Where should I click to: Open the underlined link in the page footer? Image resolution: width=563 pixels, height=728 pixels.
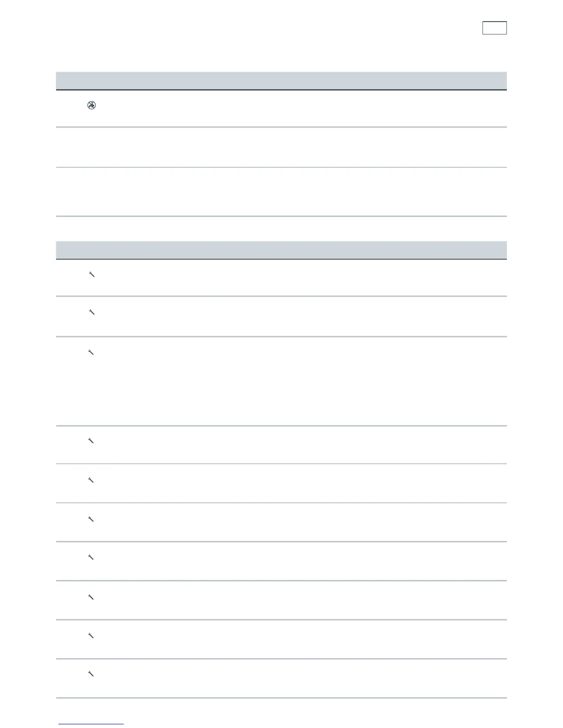(x=91, y=724)
